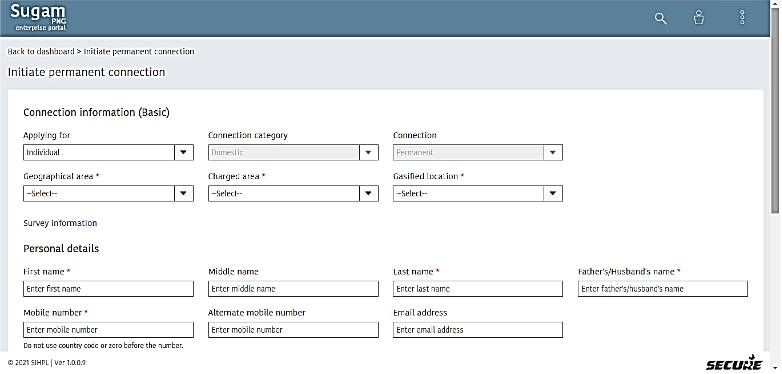This screenshot has height=374, width=782.
Task: Click the Connection Permanent dropdown arrow
Action: pyautogui.click(x=553, y=153)
